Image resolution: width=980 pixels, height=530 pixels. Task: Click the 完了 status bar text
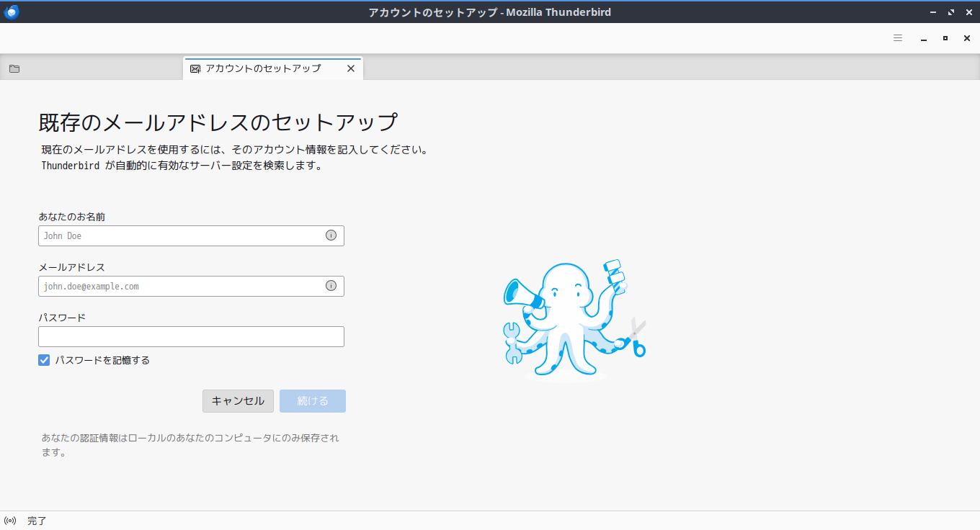37,521
